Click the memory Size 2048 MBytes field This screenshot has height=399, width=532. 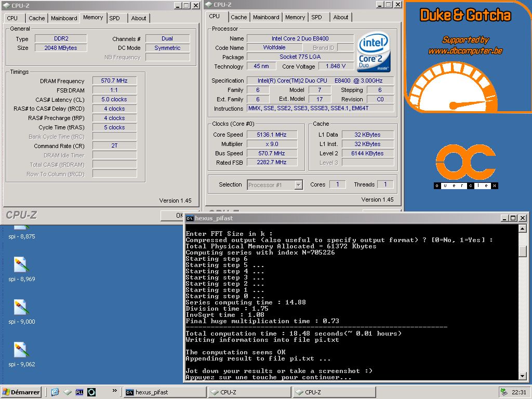click(x=61, y=48)
